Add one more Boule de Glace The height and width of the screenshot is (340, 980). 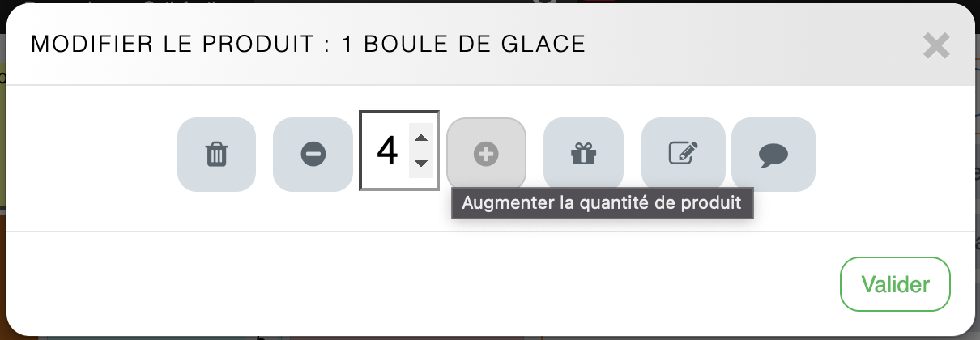click(x=486, y=155)
